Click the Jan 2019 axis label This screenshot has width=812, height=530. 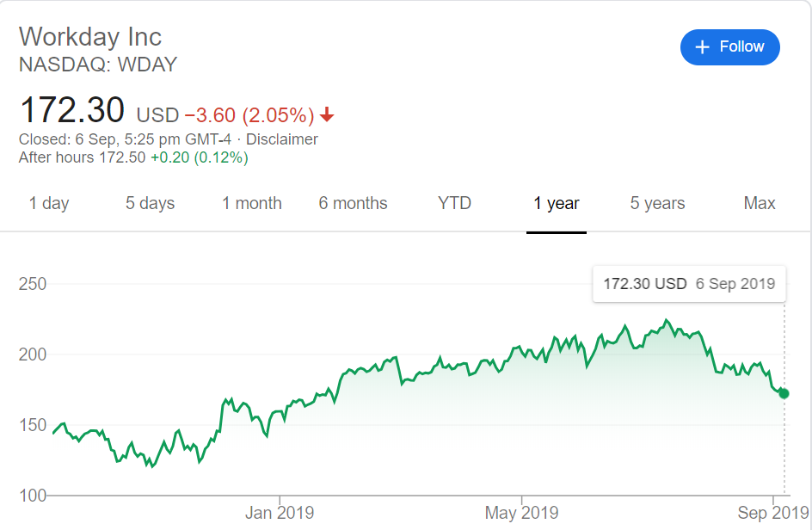280,513
